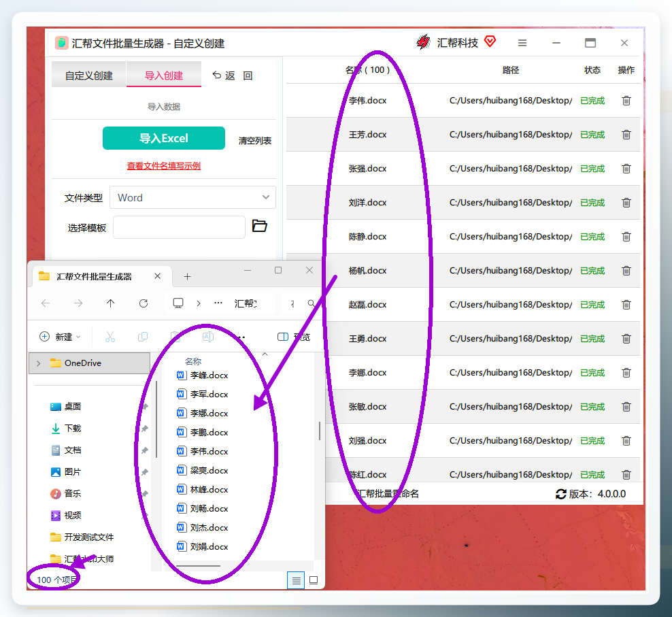Click the Explorer vertical scrollbar thumb
The width and height of the screenshot is (672, 617).
320,431
